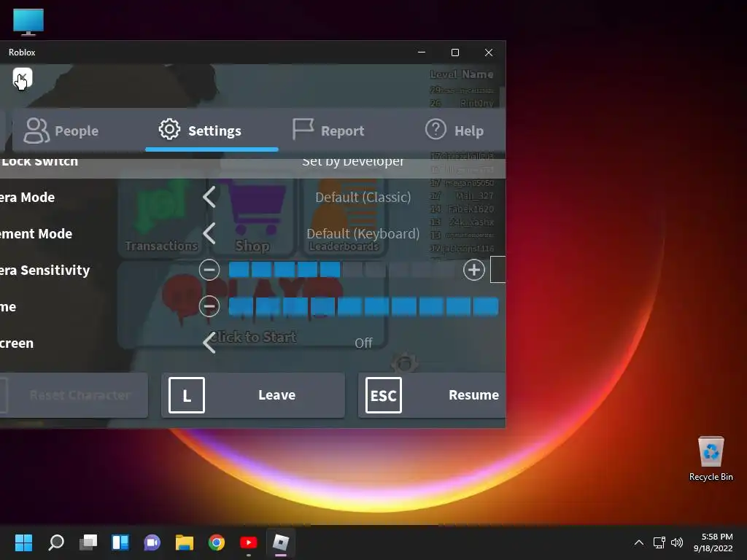Close the Roblox window
This screenshot has height=560, width=747.
pyautogui.click(x=489, y=52)
